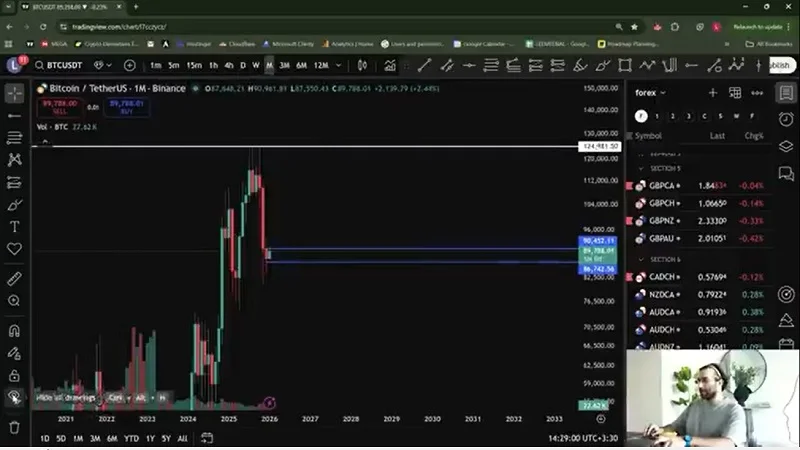The width and height of the screenshot is (800, 450).
Task: Switch to the 4h timeframe
Action: point(228,65)
